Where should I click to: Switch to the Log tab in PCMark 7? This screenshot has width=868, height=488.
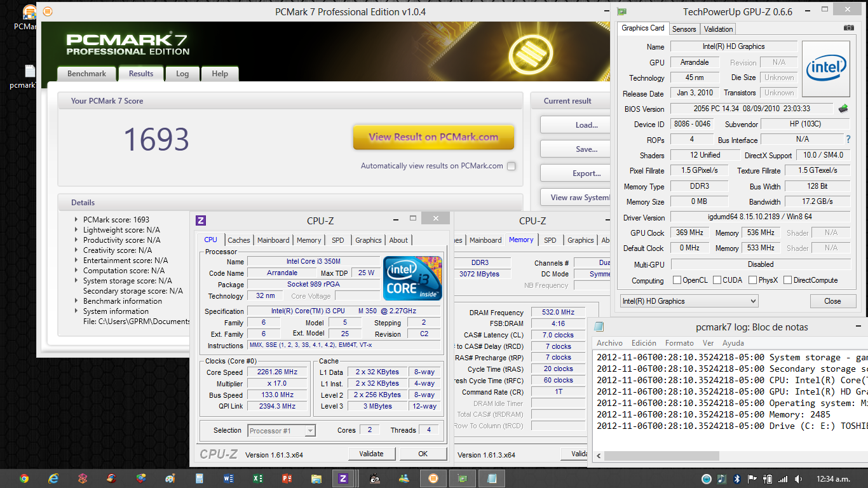(182, 74)
